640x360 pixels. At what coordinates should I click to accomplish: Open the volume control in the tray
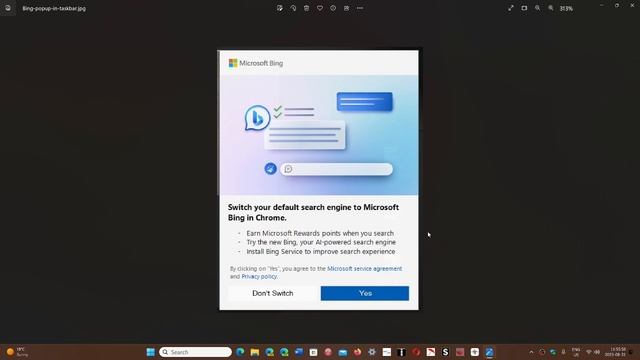pos(597,352)
